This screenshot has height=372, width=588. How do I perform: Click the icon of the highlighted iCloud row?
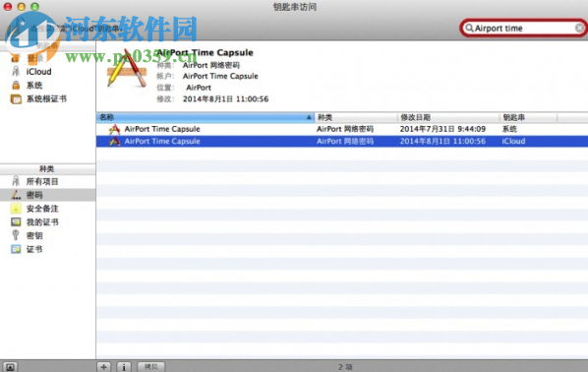114,142
